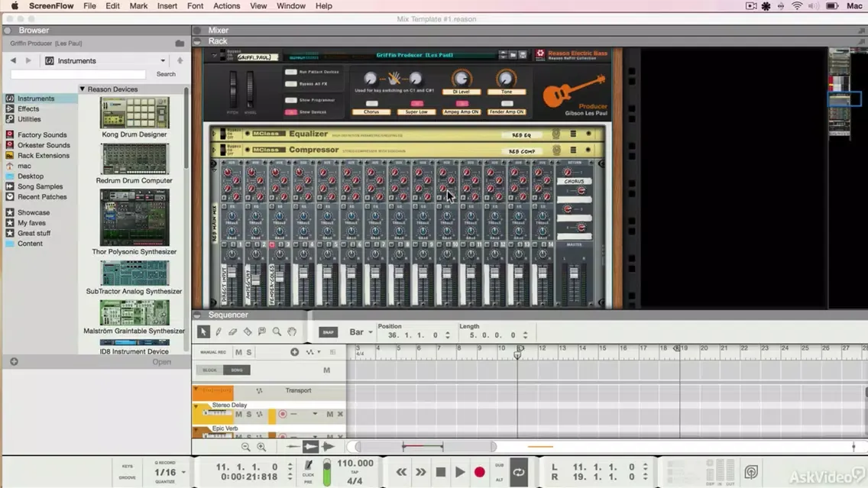The height and width of the screenshot is (488, 868).
Task: Open the Insert menu
Action: 167,6
